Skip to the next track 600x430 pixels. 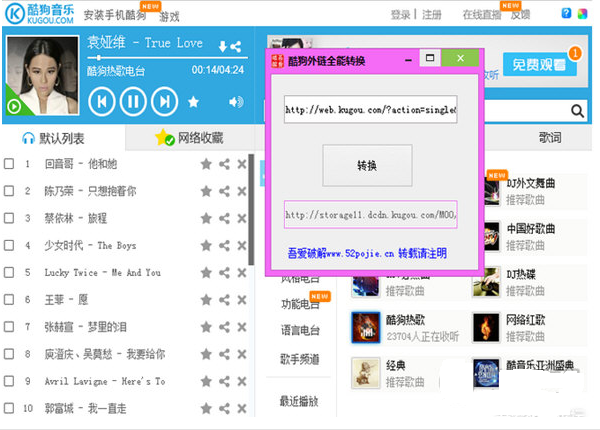click(165, 102)
